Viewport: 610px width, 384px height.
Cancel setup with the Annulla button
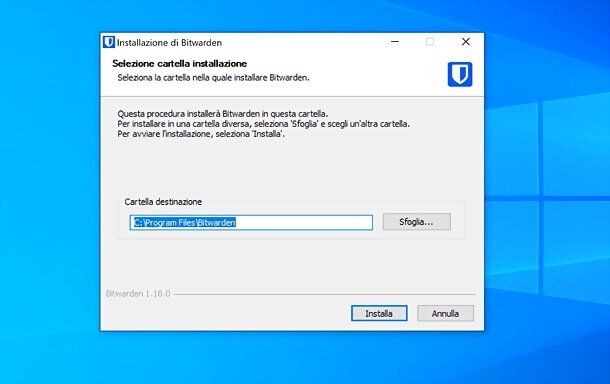445,313
